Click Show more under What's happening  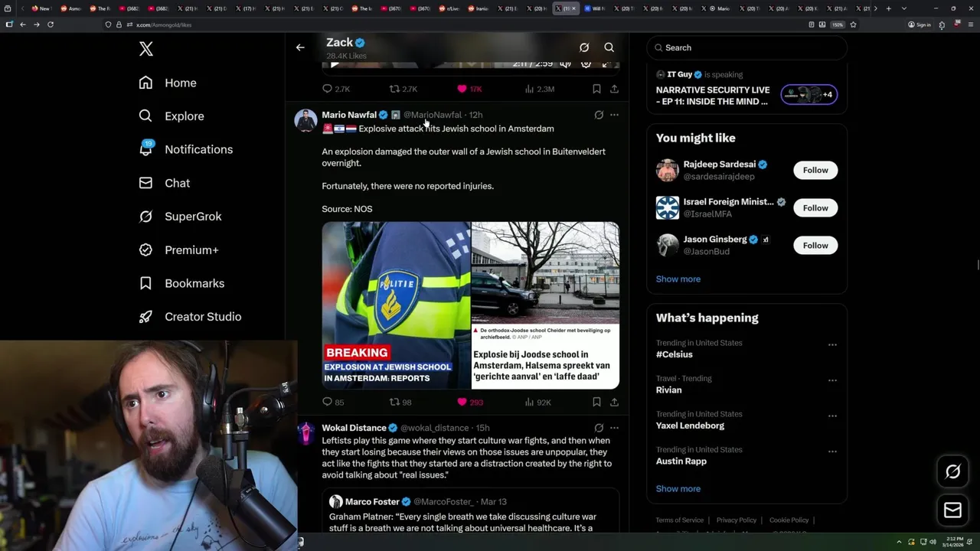click(x=678, y=488)
